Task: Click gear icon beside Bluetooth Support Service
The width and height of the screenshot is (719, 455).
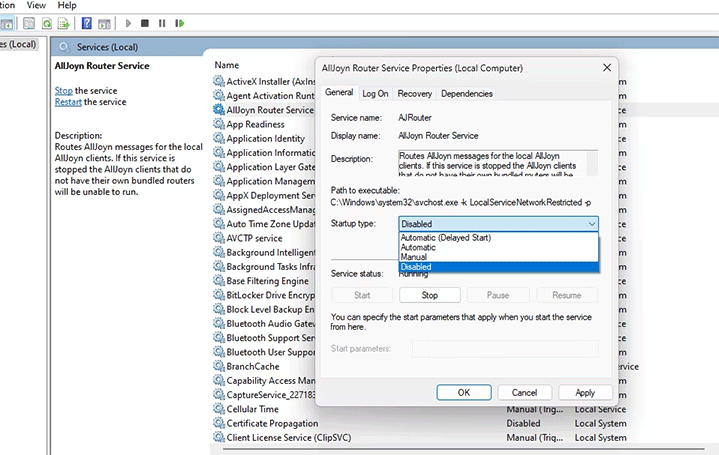Action: [219, 337]
